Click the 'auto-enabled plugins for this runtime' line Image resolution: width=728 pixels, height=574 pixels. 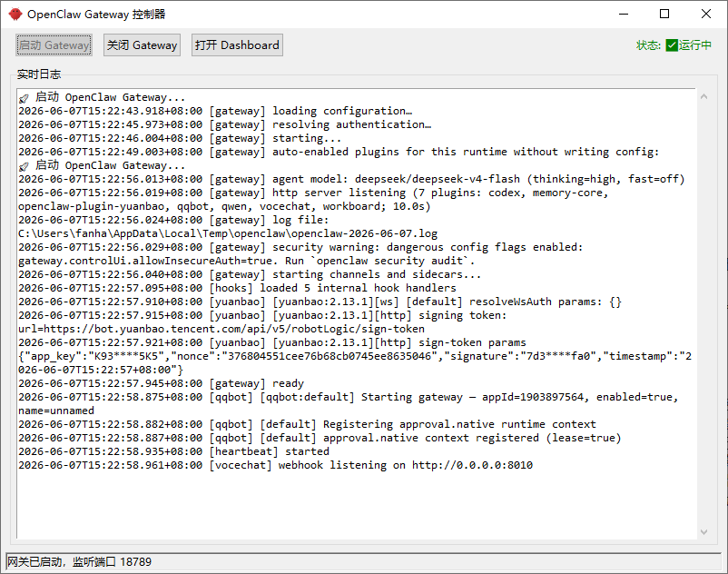click(x=339, y=152)
